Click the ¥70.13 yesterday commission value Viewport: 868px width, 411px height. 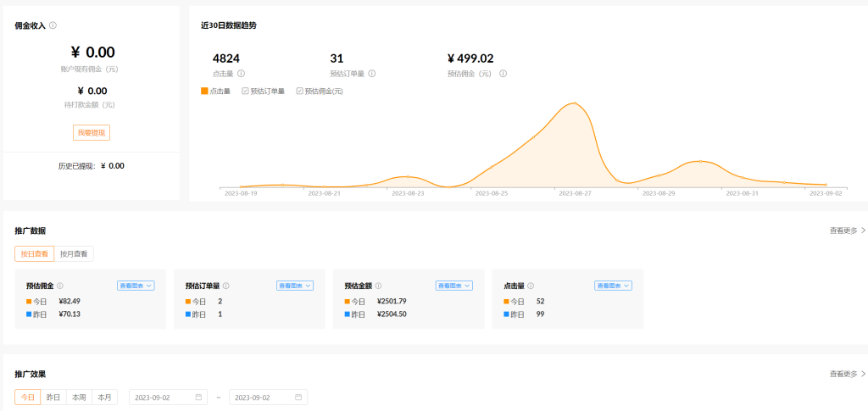pyautogui.click(x=70, y=314)
